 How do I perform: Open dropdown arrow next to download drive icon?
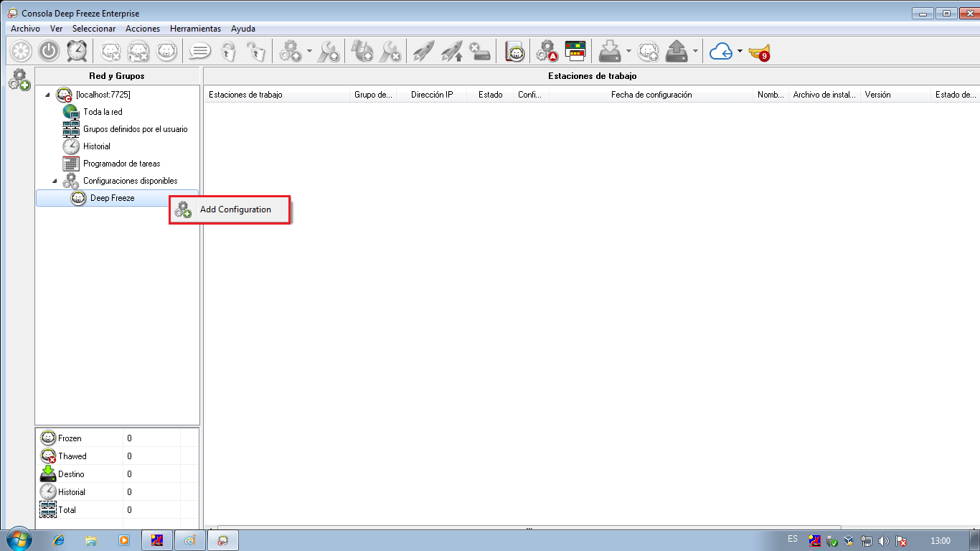point(628,51)
